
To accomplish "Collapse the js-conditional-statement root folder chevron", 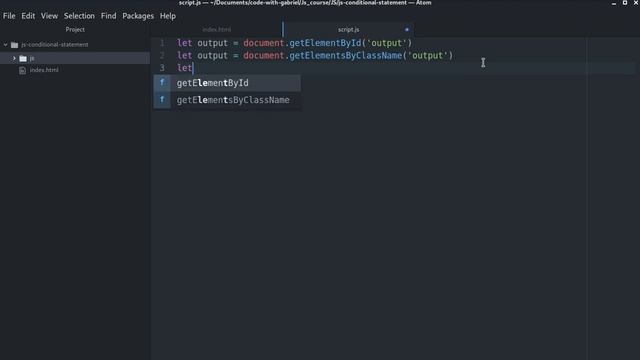I will click(x=5, y=44).
